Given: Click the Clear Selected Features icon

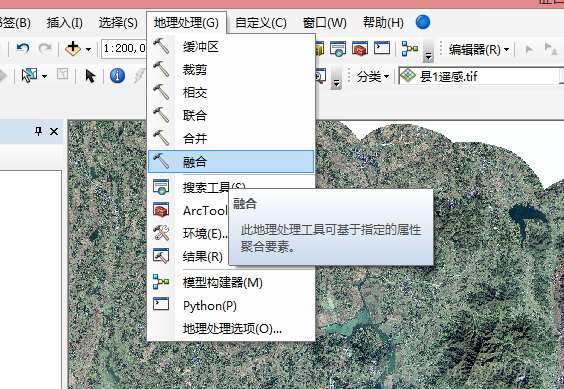Looking at the screenshot, I should (63, 74).
